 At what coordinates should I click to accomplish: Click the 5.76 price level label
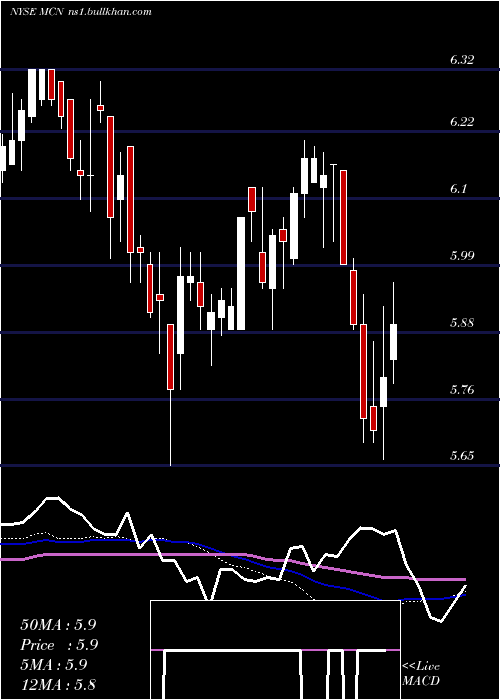[x=462, y=390]
